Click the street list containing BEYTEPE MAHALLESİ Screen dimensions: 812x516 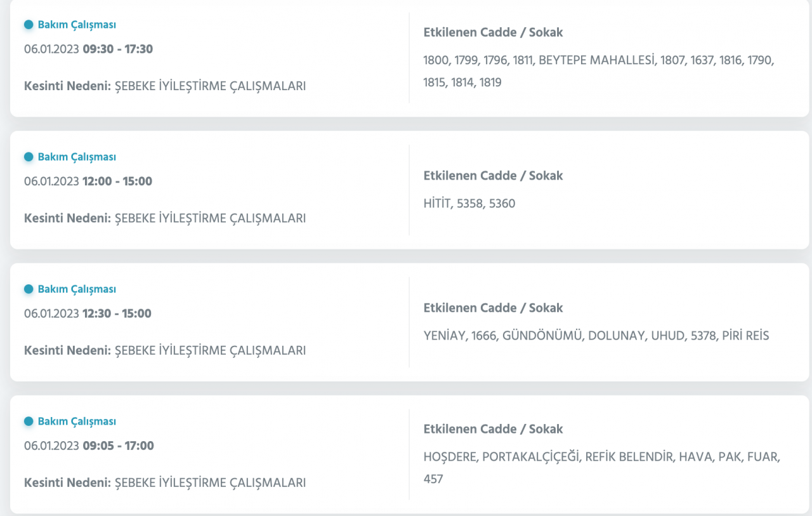(599, 71)
